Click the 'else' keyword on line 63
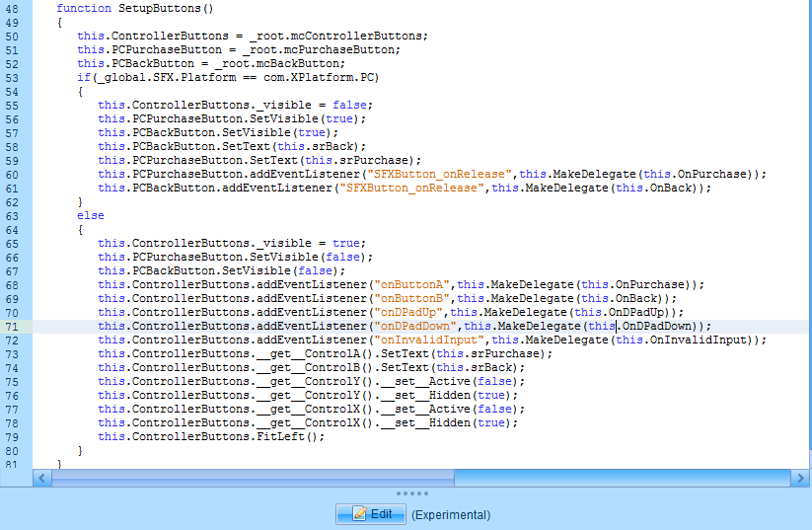Image resolution: width=812 pixels, height=530 pixels. click(x=91, y=215)
